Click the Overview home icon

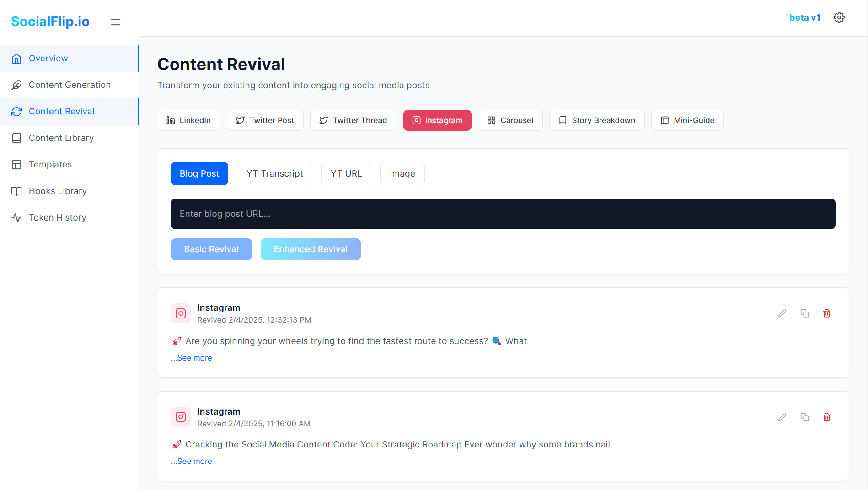pos(16,59)
